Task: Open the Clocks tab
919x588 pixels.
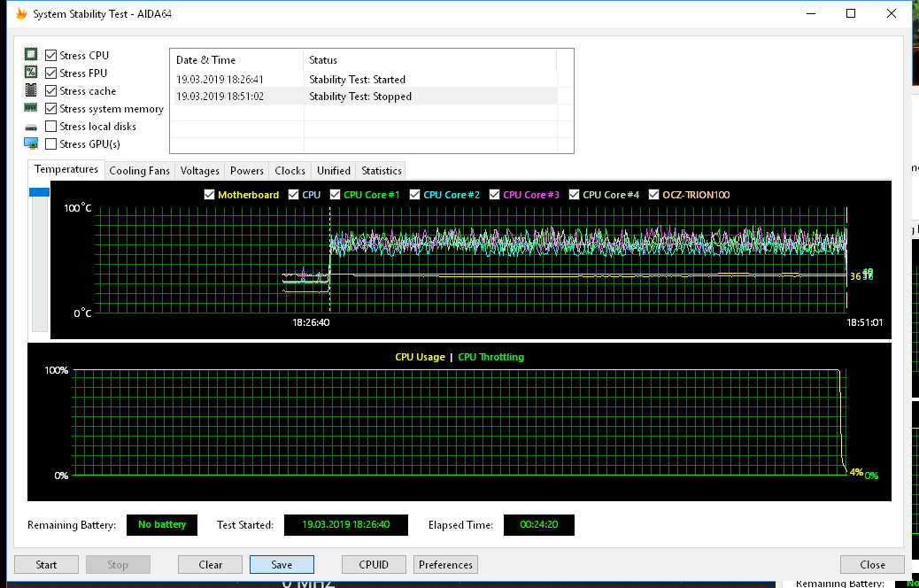Action: [x=290, y=171]
